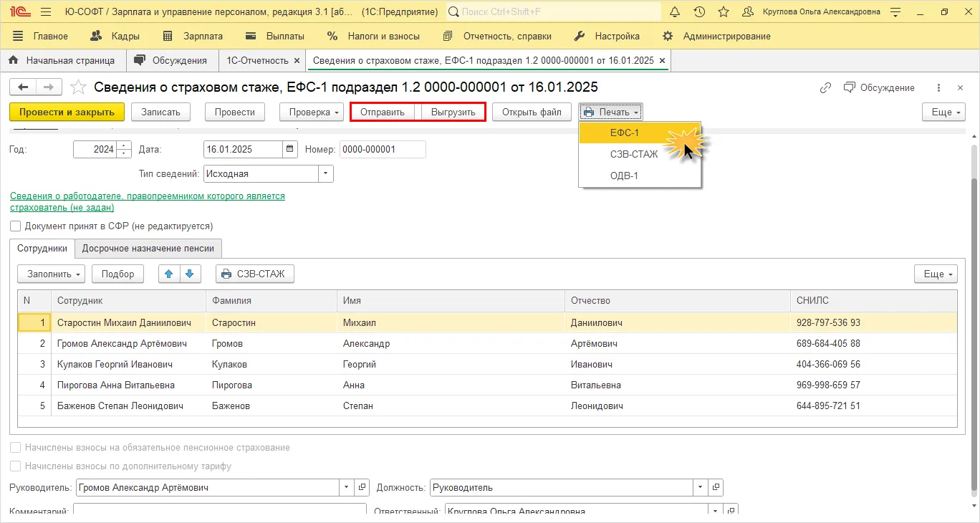Image resolution: width=980 pixels, height=523 pixels.
Task: Click the home icon on Начальная страница tab
Action: (13, 60)
